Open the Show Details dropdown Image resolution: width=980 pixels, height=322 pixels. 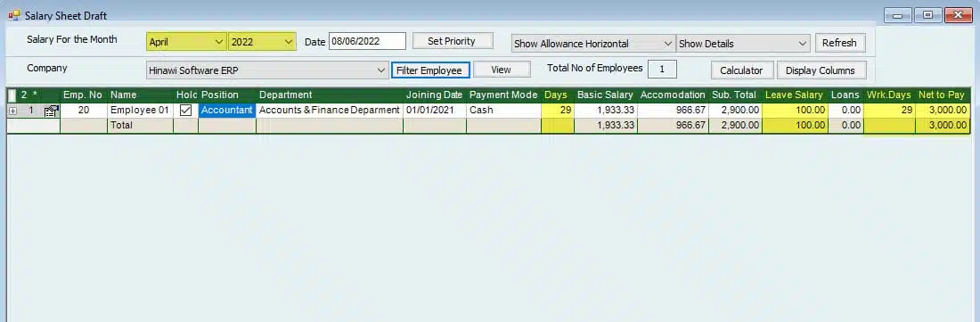coord(743,44)
